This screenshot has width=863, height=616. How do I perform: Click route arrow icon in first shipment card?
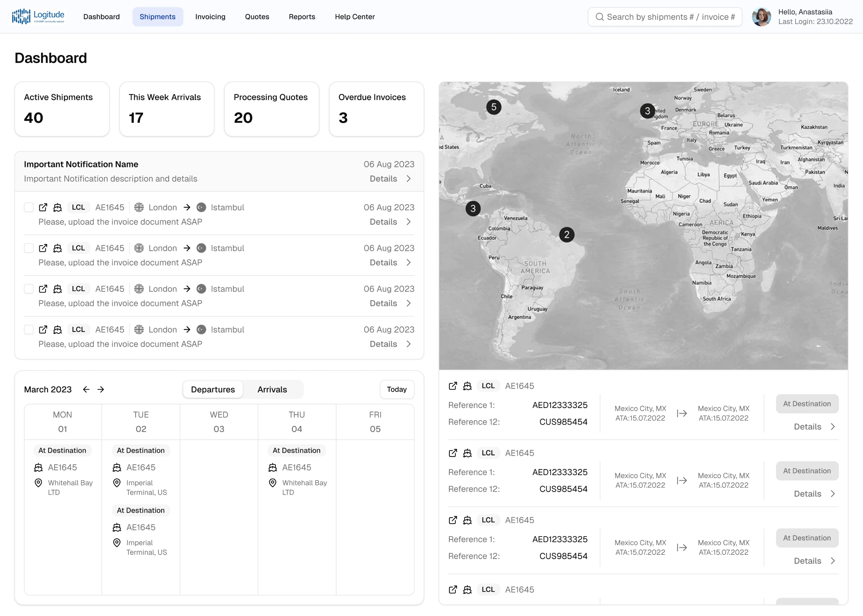[682, 413]
